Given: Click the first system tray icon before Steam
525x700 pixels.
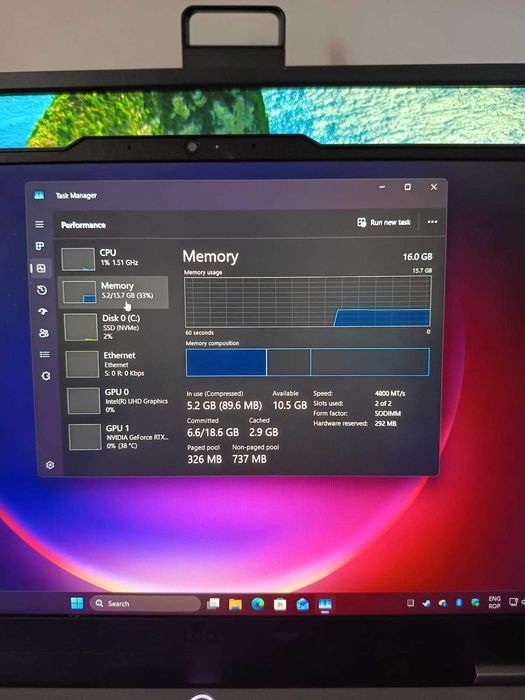Looking at the screenshot, I should coord(410,603).
